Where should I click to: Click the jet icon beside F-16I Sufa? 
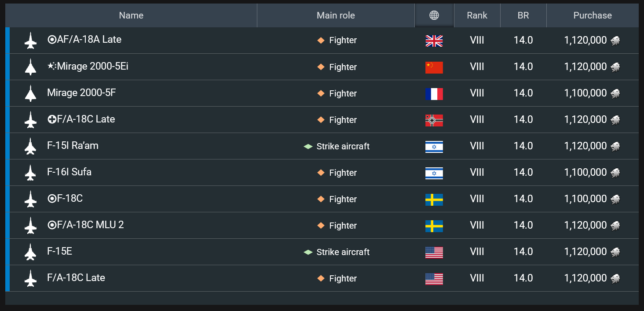click(30, 173)
